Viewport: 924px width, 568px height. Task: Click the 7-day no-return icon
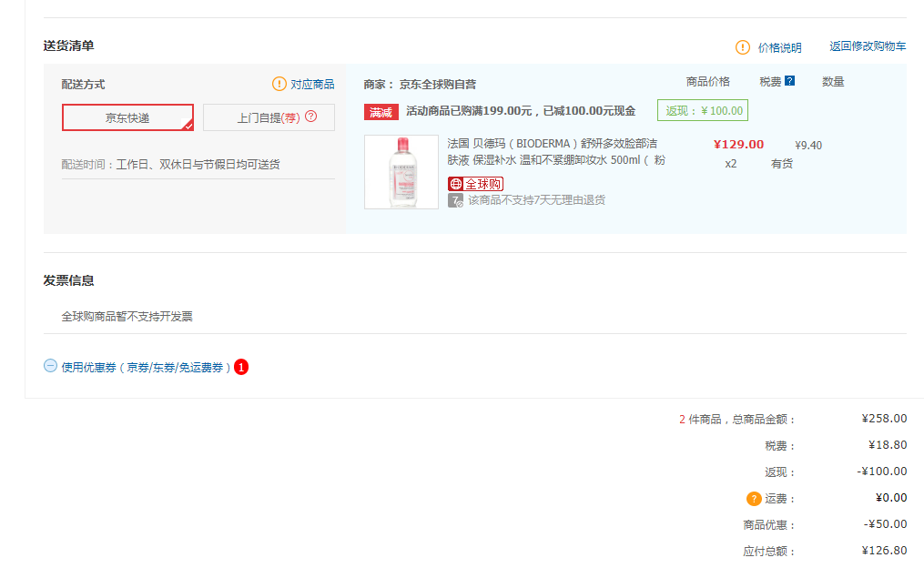click(x=455, y=201)
